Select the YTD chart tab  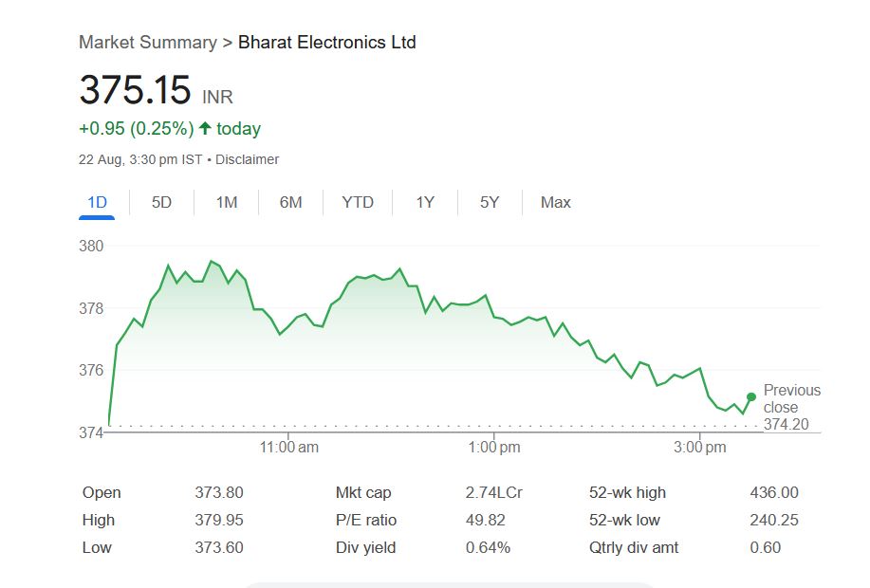point(358,202)
